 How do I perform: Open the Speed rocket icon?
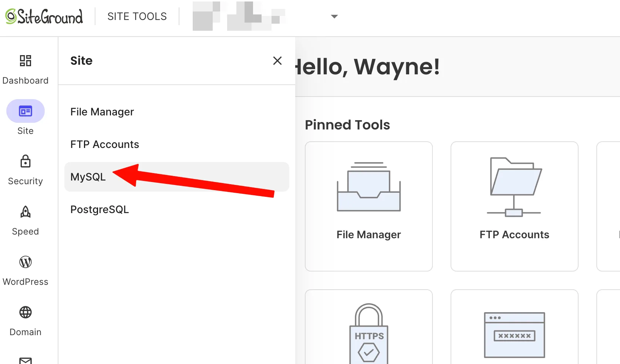26,212
